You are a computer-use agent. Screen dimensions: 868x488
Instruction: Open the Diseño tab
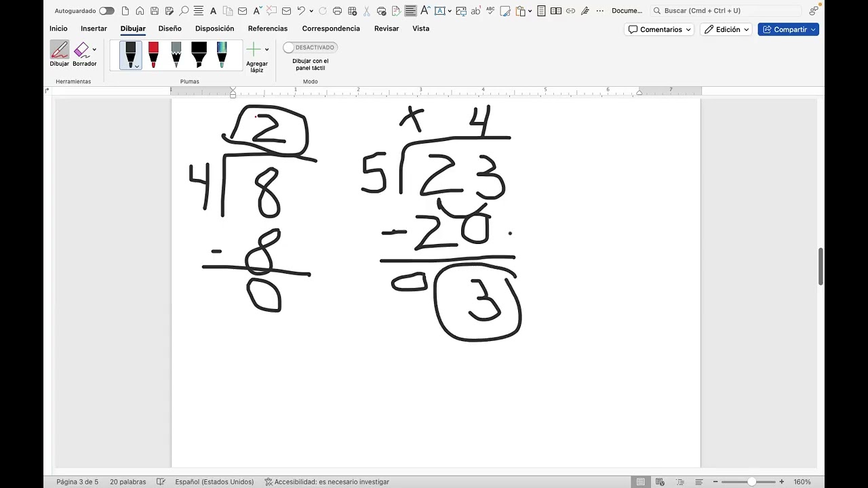pos(170,28)
